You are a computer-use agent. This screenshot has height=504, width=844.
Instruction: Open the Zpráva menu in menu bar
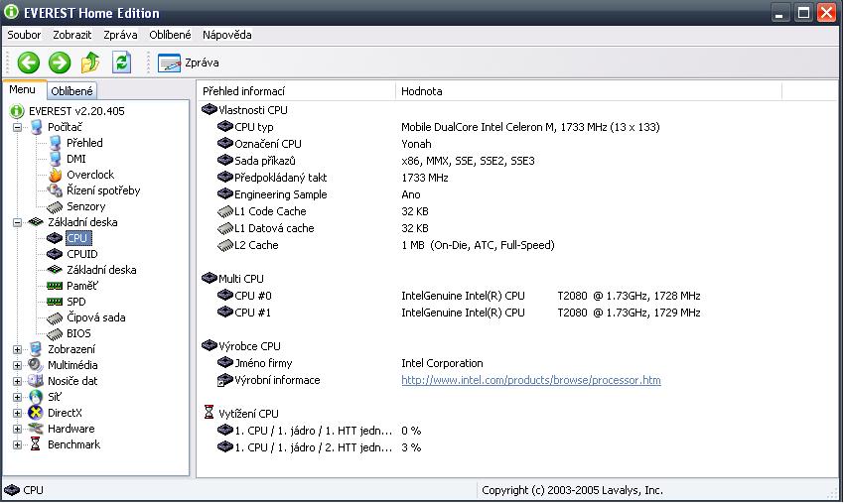(120, 35)
